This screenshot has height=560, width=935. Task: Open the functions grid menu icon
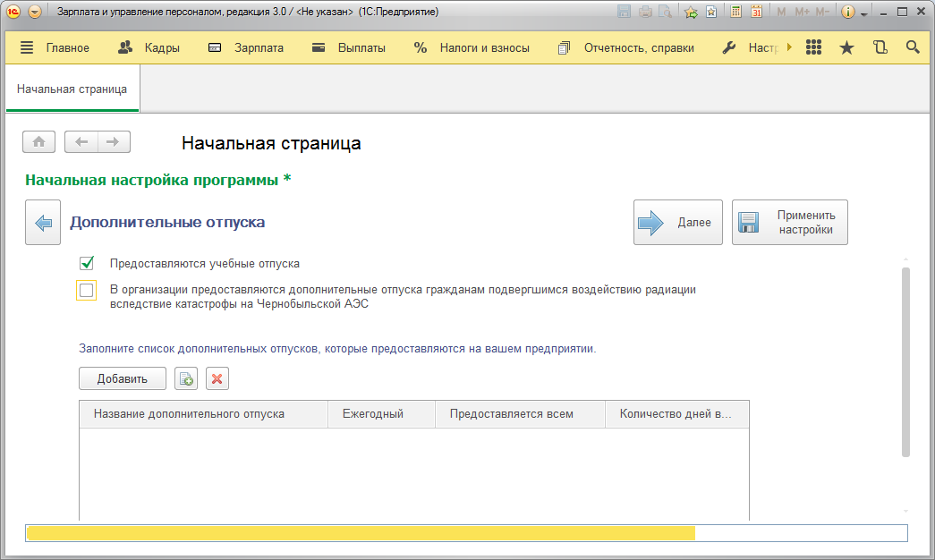point(813,48)
